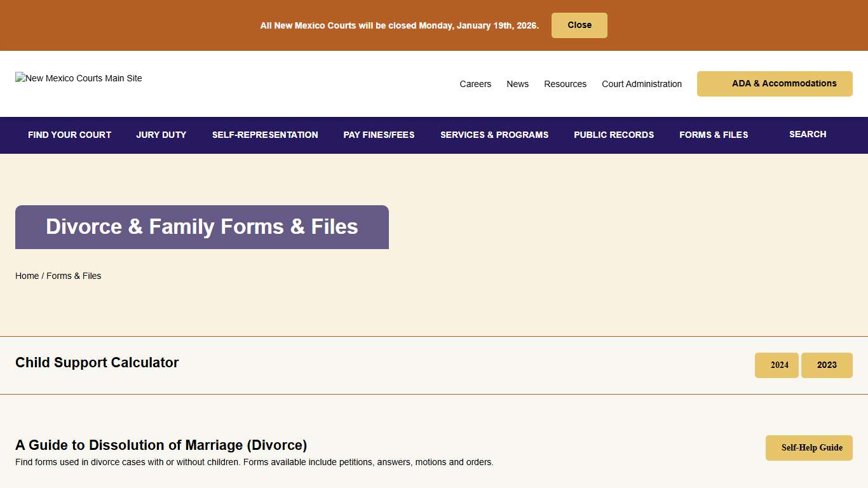Screen dimensions: 868x488
Task: Click the Forms & Files breadcrumb
Action: pyautogui.click(x=74, y=276)
